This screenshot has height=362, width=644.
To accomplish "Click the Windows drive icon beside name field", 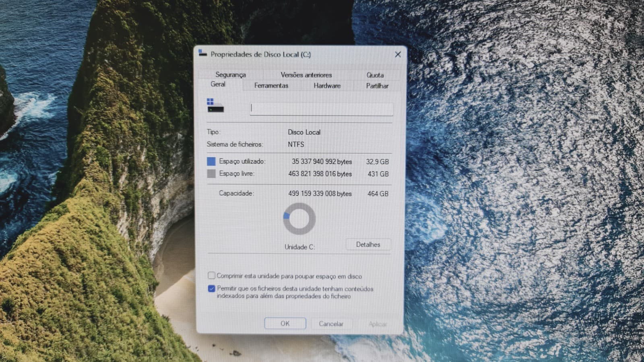I will (x=215, y=105).
